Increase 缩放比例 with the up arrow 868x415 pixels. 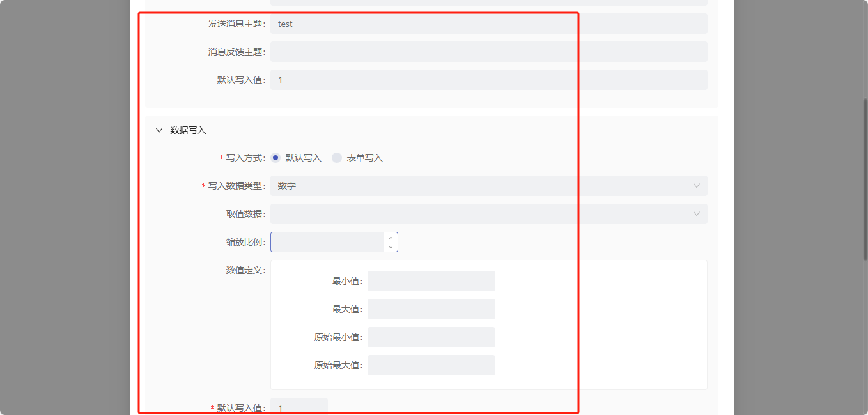point(391,238)
